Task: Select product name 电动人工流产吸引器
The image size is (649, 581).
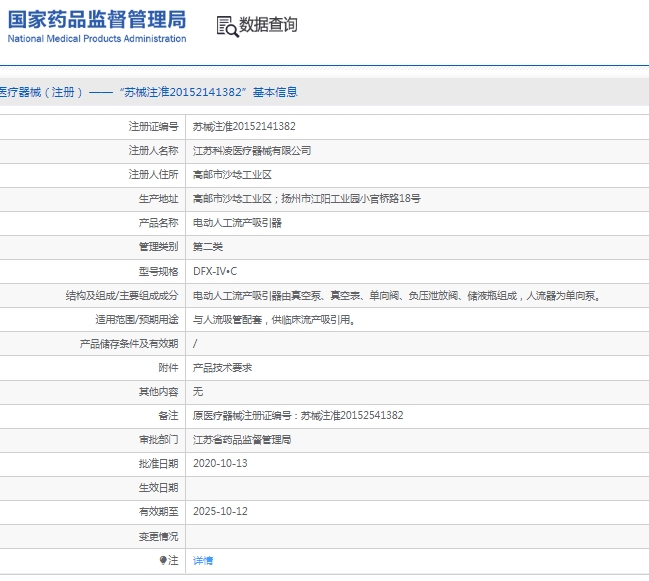Action: coord(237,223)
